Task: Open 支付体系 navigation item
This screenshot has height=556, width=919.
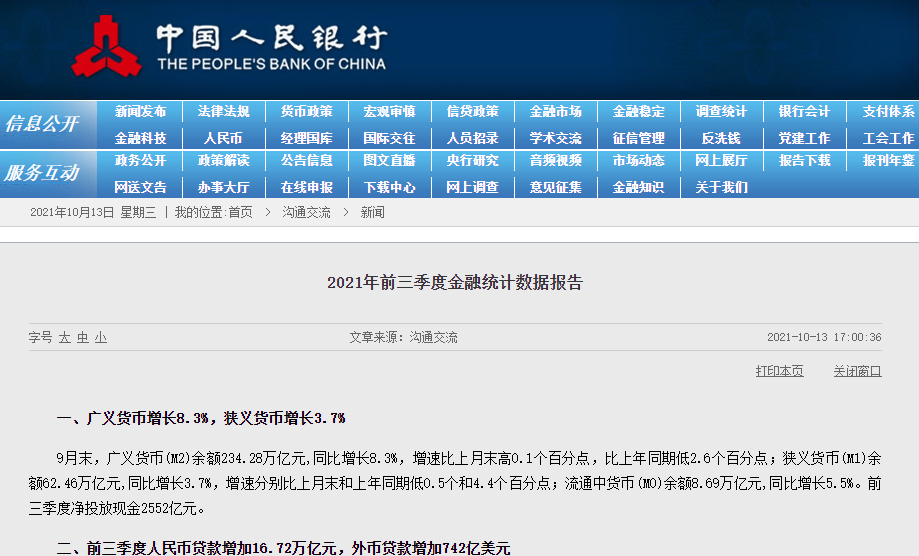Action: [888, 111]
